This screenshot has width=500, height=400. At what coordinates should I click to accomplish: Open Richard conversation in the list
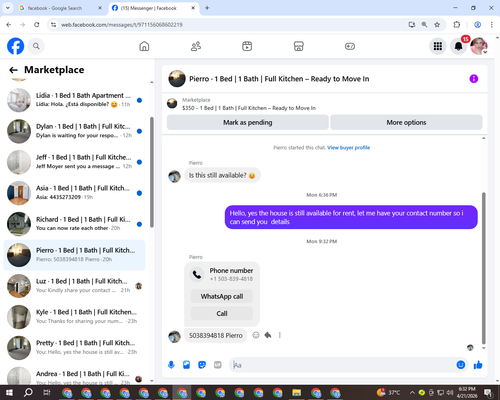pyautogui.click(x=74, y=224)
